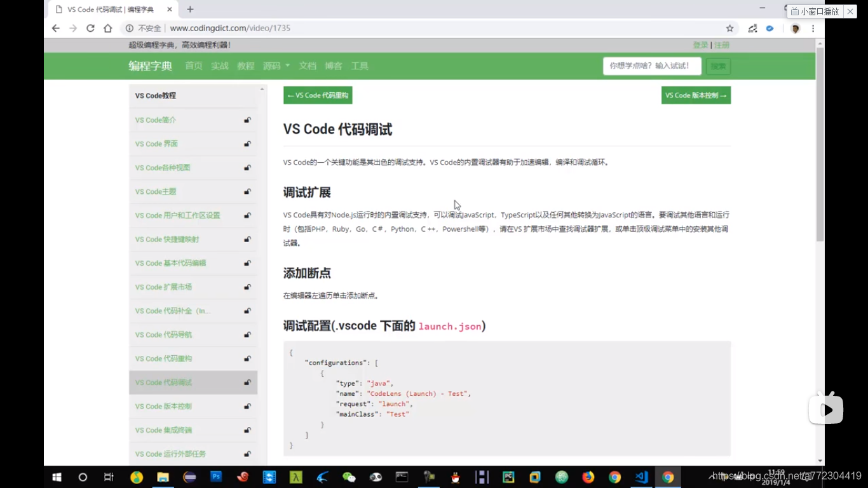The height and width of the screenshot is (488, 868).
Task: Open WeChat from the taskbar
Action: pos(349,477)
